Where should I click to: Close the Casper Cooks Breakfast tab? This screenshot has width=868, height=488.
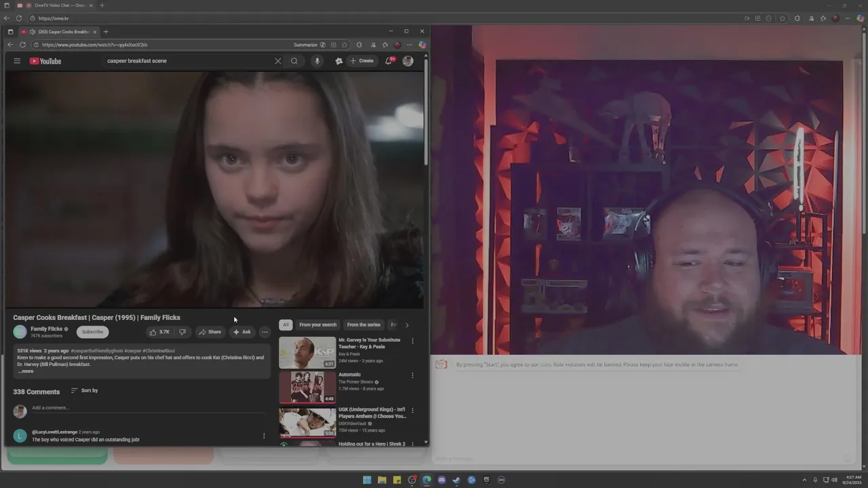pos(94,32)
